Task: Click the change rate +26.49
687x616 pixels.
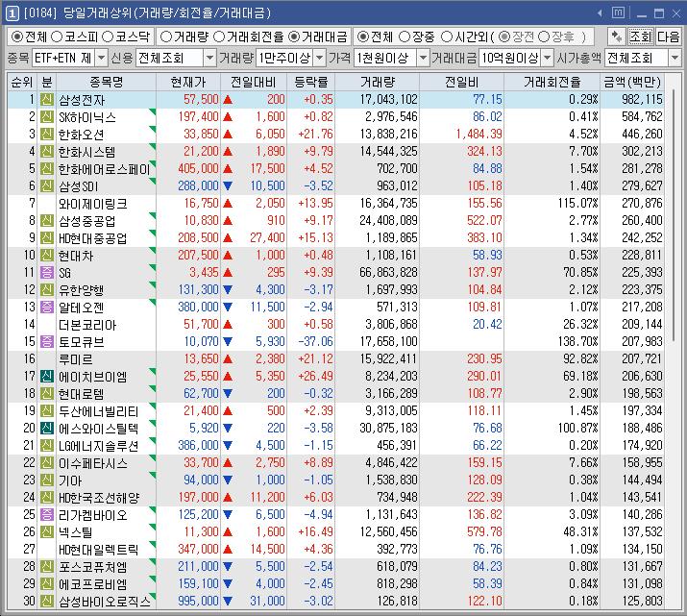Action: (315, 376)
